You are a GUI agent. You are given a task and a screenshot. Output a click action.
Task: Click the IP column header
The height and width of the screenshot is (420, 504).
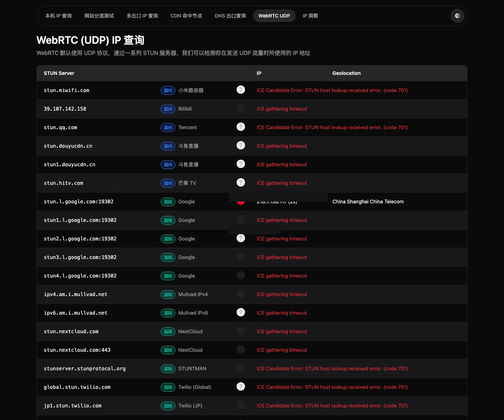click(259, 73)
